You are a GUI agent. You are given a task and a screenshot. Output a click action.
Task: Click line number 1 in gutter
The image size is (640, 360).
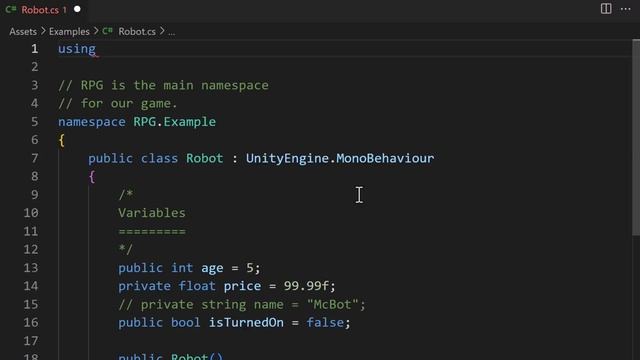tap(35, 49)
